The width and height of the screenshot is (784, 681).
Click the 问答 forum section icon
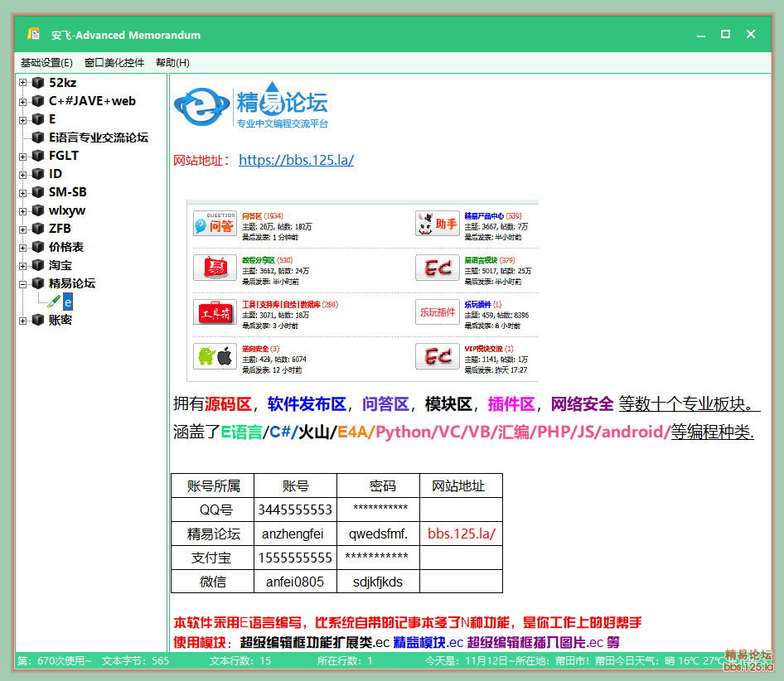215,224
